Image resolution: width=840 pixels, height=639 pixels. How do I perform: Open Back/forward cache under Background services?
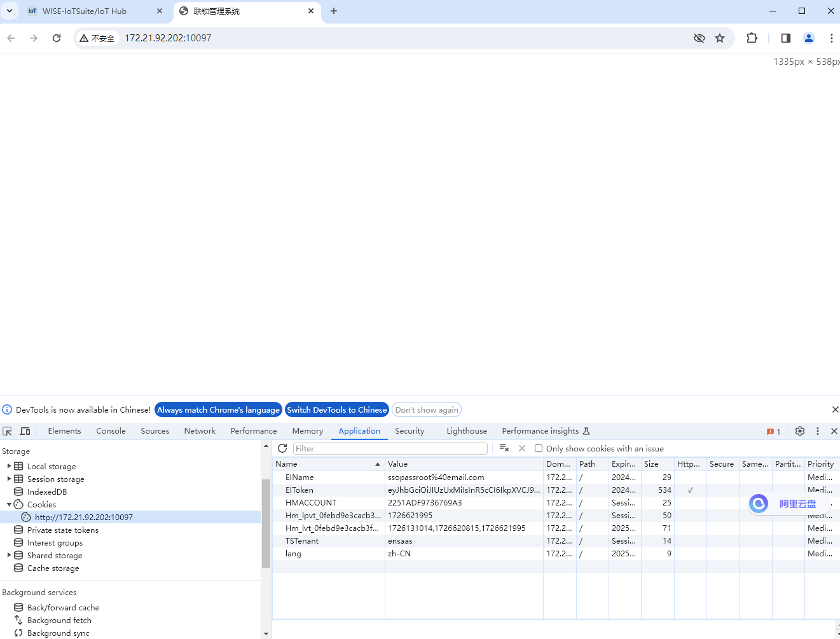click(x=63, y=607)
